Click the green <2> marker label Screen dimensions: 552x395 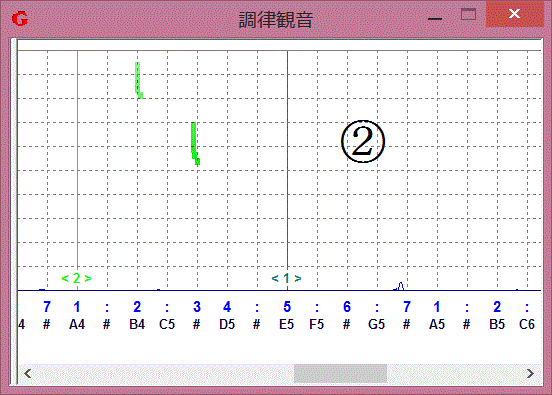tap(76, 278)
